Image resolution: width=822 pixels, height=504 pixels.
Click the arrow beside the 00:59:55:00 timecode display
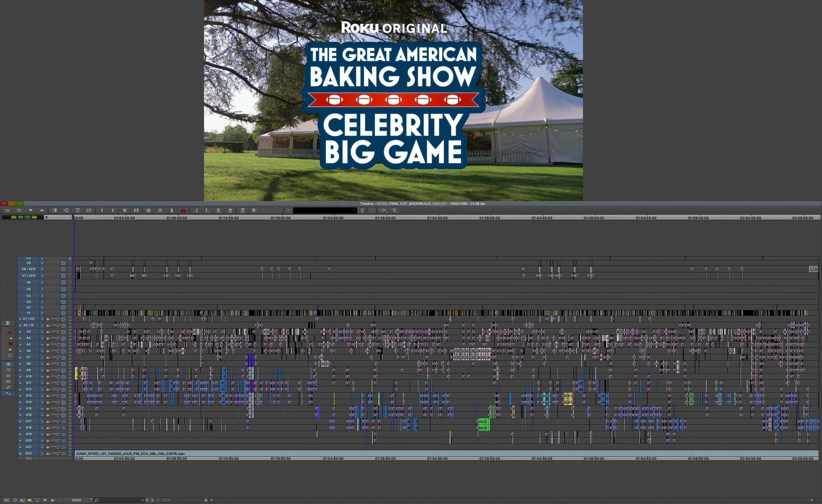click(46, 217)
